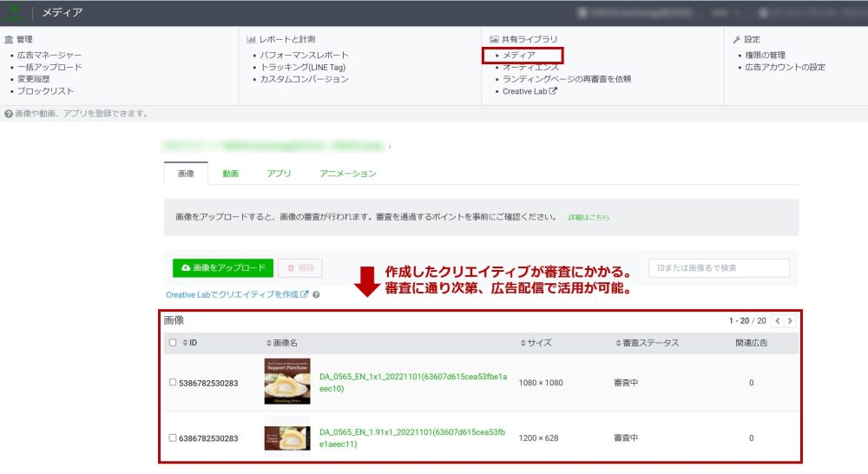868x474 pixels.
Task: Open 権限の管理 settings item
Action: click(x=765, y=55)
